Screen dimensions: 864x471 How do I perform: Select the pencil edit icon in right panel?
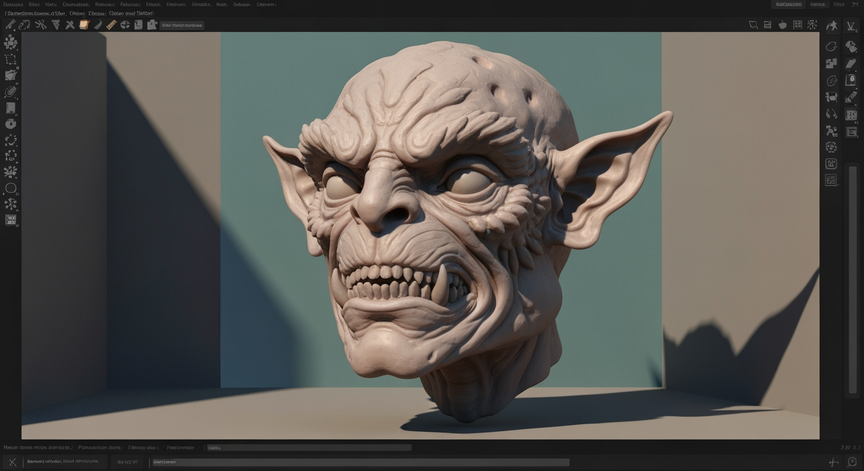click(x=851, y=98)
